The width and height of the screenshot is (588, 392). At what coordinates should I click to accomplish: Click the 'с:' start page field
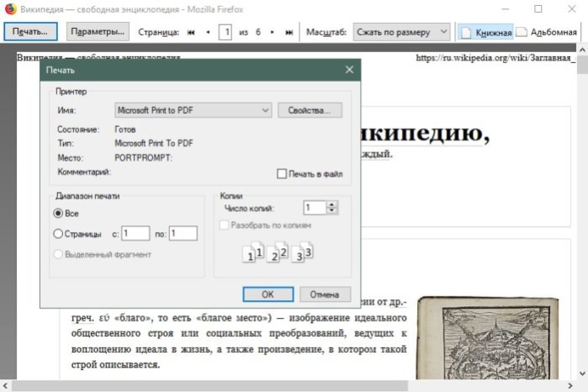pyautogui.click(x=135, y=233)
